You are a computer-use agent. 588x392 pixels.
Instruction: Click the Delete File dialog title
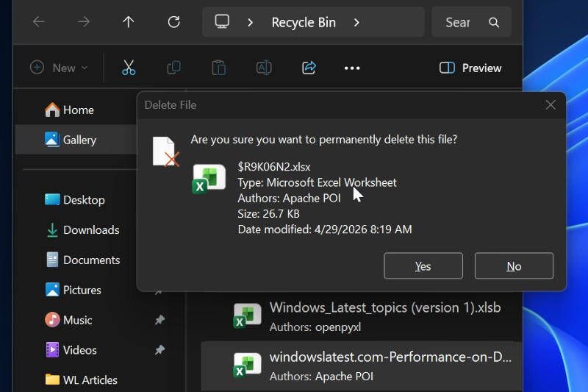pos(171,105)
